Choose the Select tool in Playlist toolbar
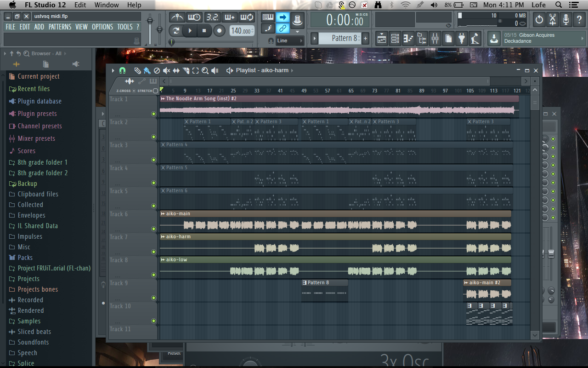This screenshot has height=368, width=588. pyautogui.click(x=195, y=70)
